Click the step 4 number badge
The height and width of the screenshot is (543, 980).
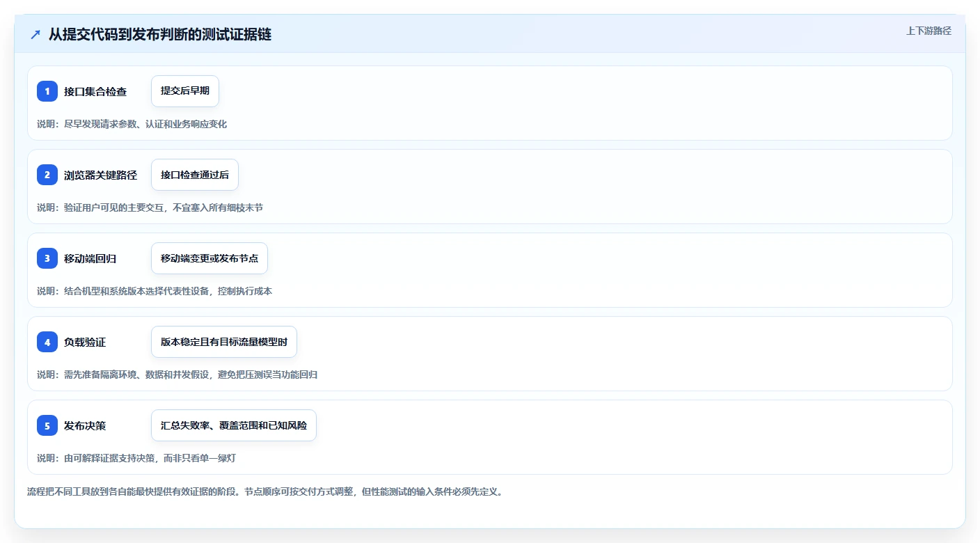coord(47,342)
